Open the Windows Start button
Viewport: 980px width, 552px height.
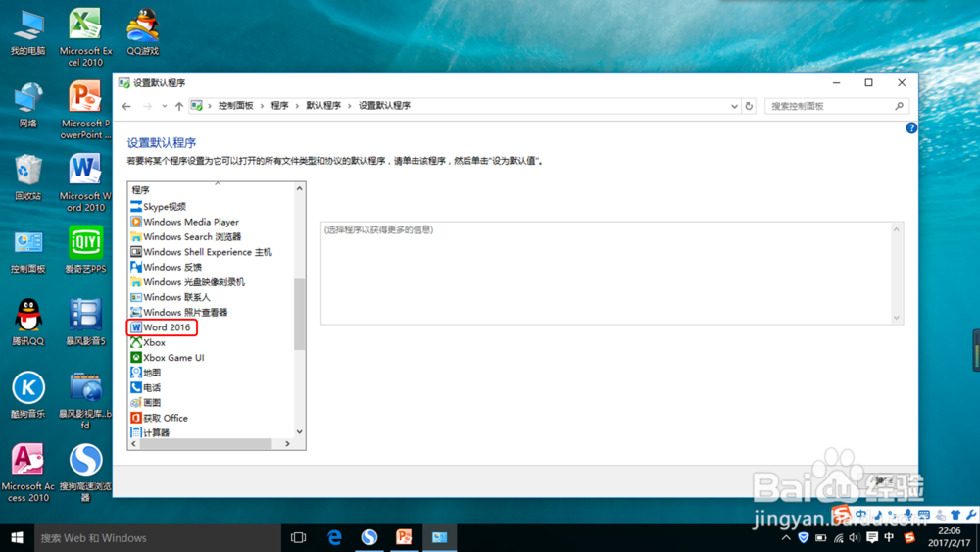(x=17, y=537)
